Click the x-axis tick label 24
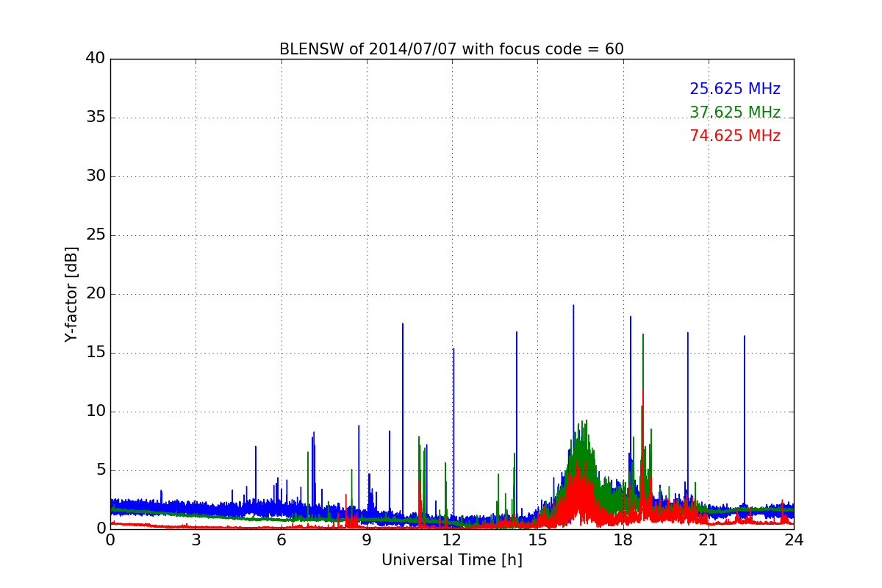This screenshot has height=588, width=882. pos(794,539)
